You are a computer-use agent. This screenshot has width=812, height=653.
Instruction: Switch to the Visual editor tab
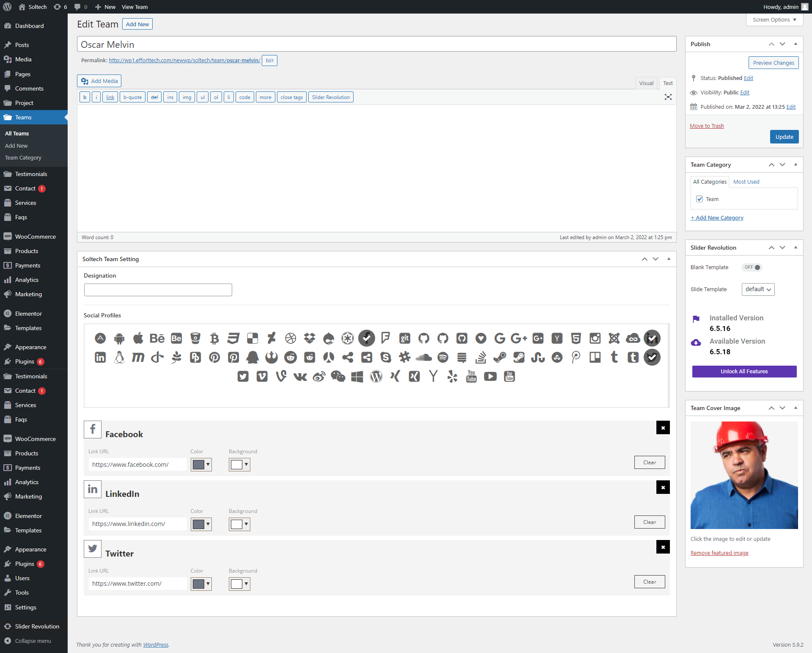pyautogui.click(x=646, y=83)
